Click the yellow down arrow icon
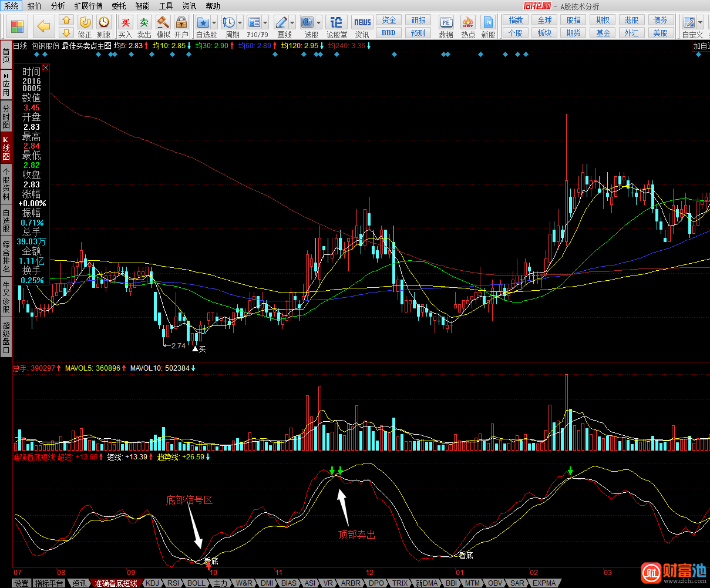This screenshot has width=710, height=588. point(66,33)
